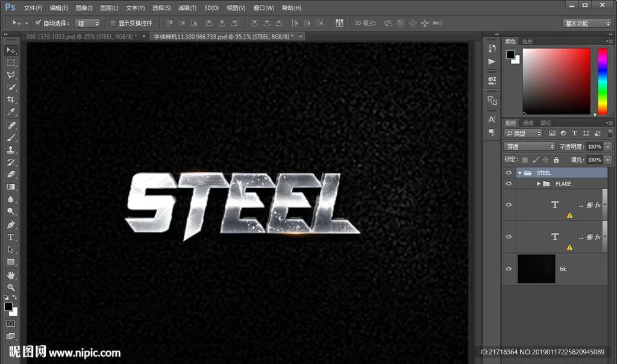The image size is (617, 364).
Task: Select the Clone Stamp tool
Action: [x=11, y=149]
